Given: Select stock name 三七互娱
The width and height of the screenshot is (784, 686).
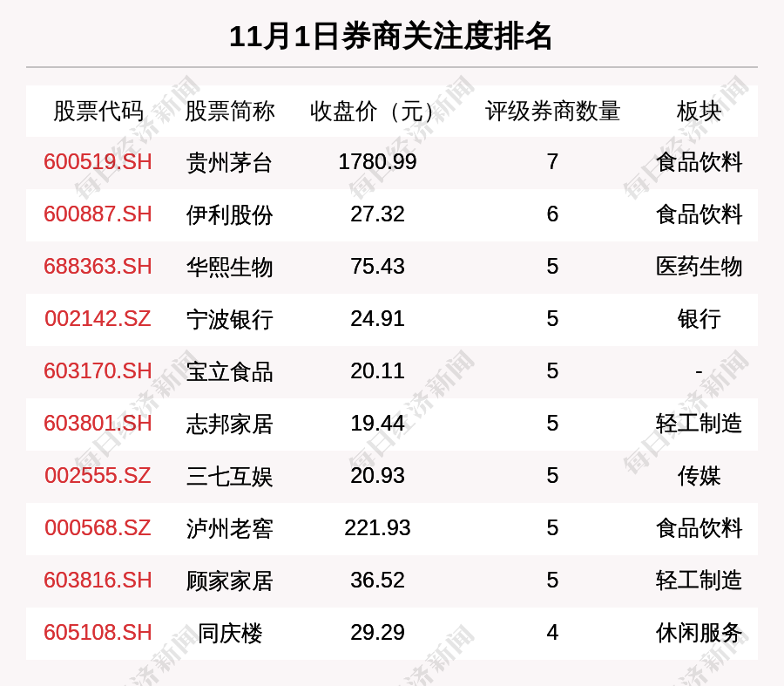Looking at the screenshot, I should click(x=229, y=476).
